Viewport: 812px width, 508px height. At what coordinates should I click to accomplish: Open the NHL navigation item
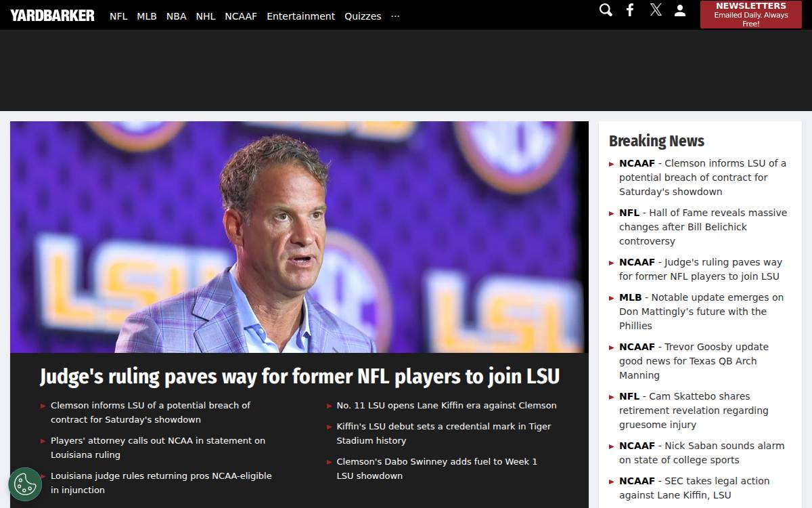tap(206, 16)
